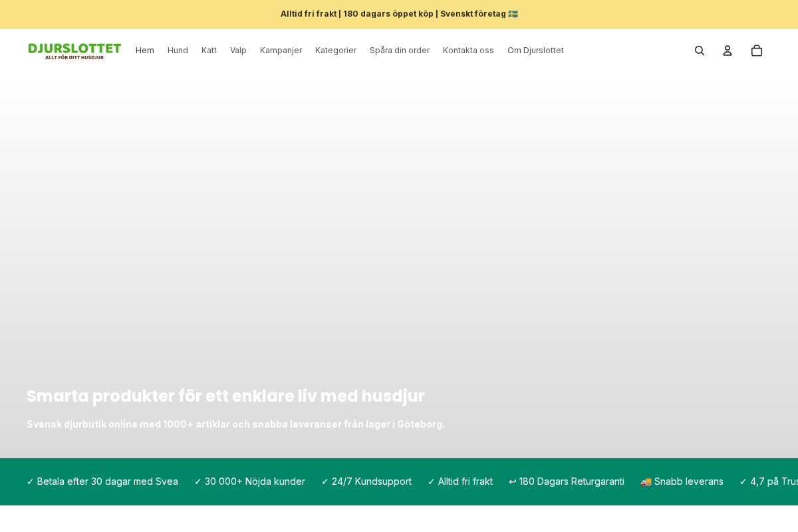The image size is (798, 532).
Task: Open the account person icon
Action: pyautogui.click(x=728, y=51)
